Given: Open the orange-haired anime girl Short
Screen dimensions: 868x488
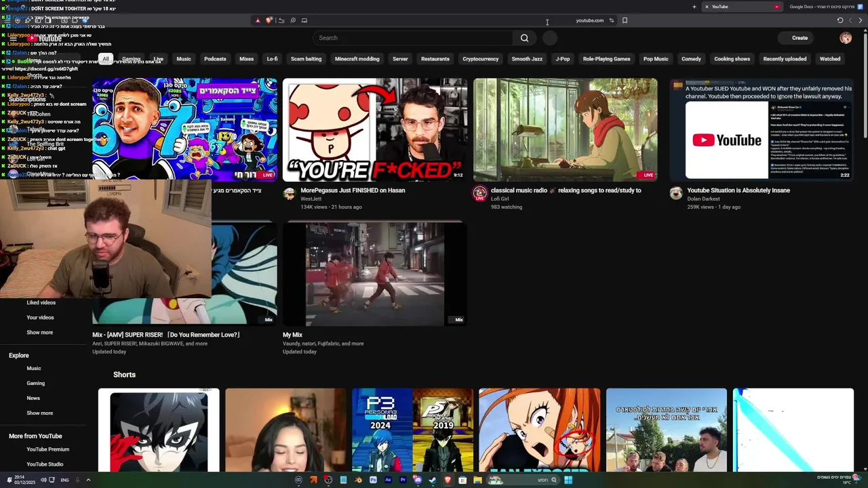Looking at the screenshot, I should tap(539, 430).
